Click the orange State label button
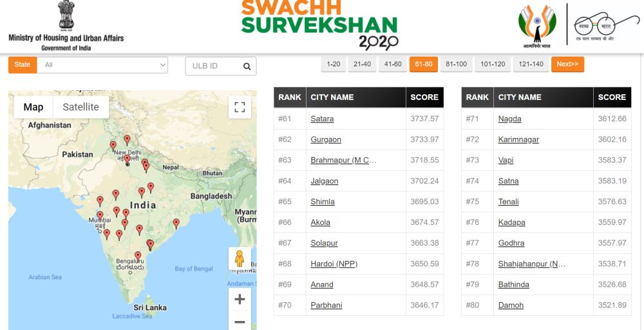Image resolution: width=644 pixels, height=330 pixels. [x=23, y=65]
